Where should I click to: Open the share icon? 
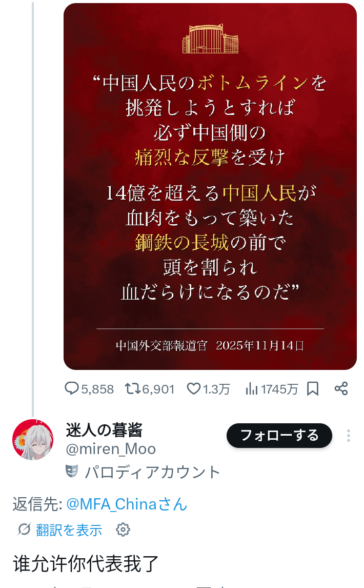(341, 388)
